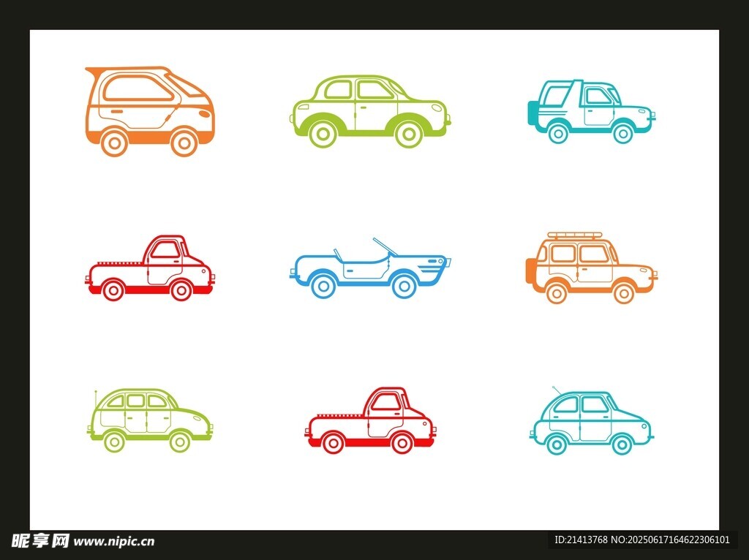
Task: Click the spare tire on teal jeep
Action: [530, 112]
